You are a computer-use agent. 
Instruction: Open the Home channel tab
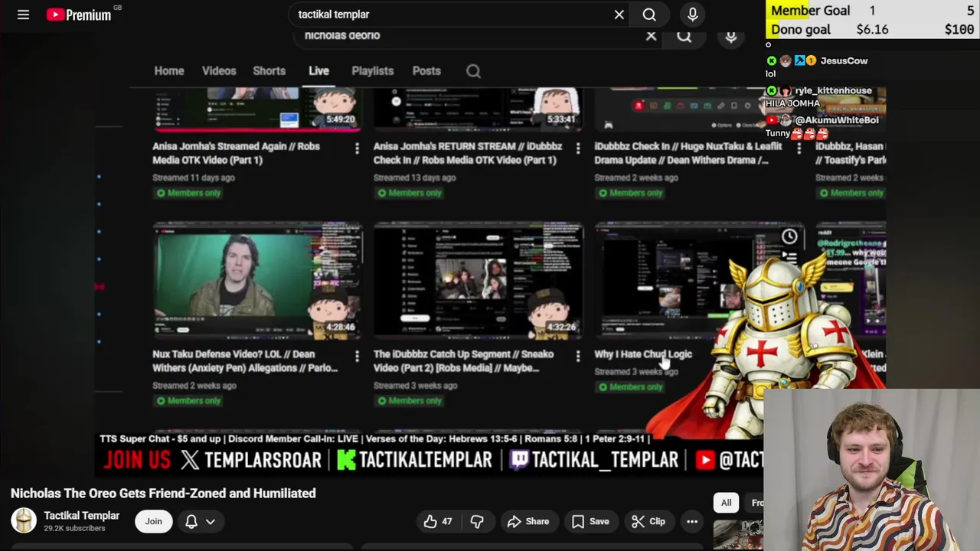[169, 70]
